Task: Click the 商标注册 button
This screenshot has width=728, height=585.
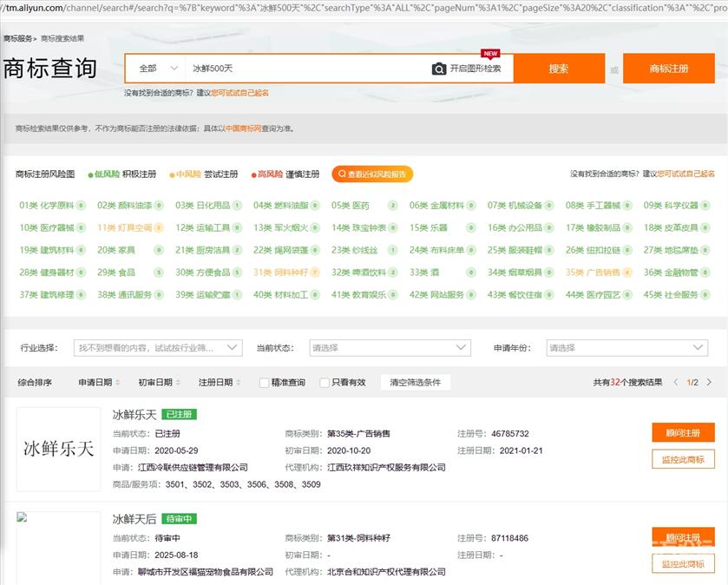Action: [668, 69]
